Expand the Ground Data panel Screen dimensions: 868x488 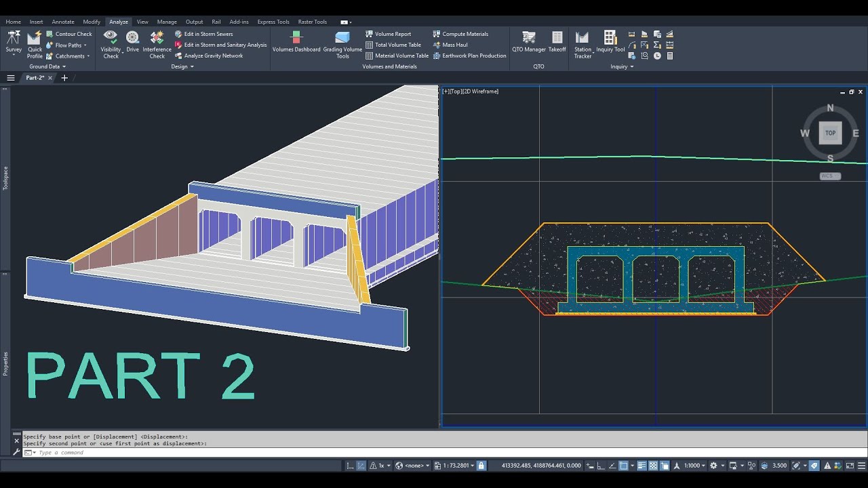point(47,66)
